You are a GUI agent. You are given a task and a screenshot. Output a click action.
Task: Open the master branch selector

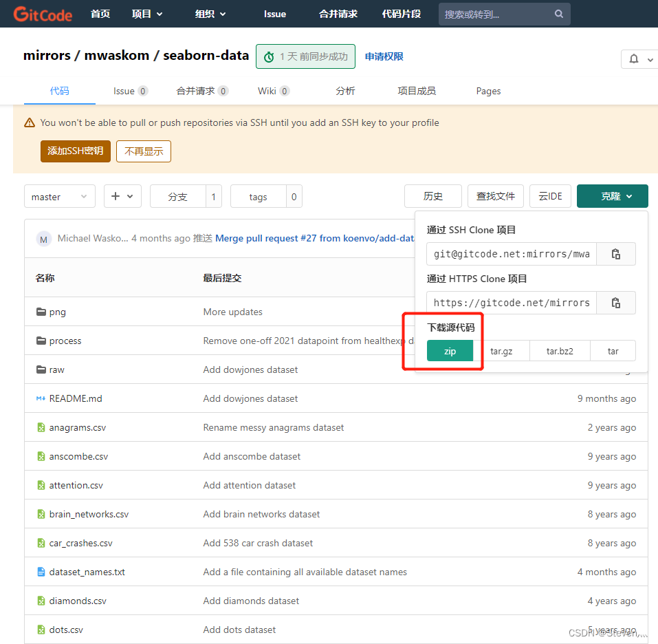click(60, 197)
